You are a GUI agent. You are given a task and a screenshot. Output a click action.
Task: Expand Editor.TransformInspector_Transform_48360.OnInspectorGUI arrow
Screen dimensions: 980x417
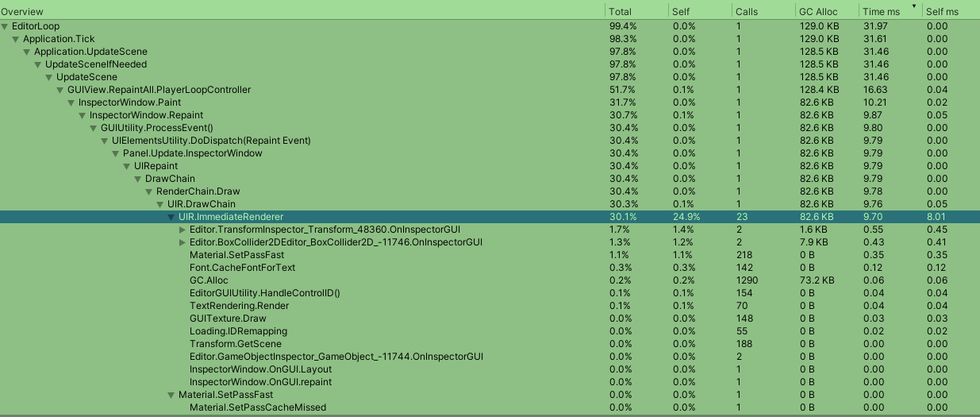click(x=183, y=230)
